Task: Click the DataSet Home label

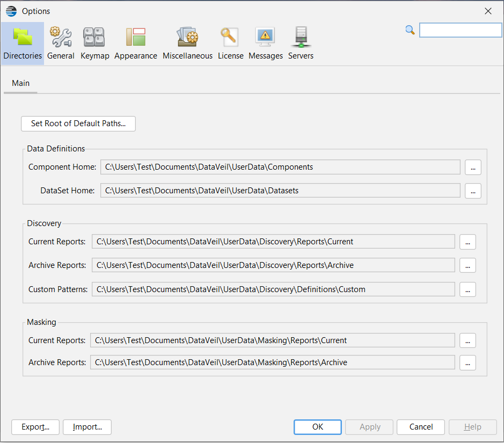Action: tap(68, 191)
